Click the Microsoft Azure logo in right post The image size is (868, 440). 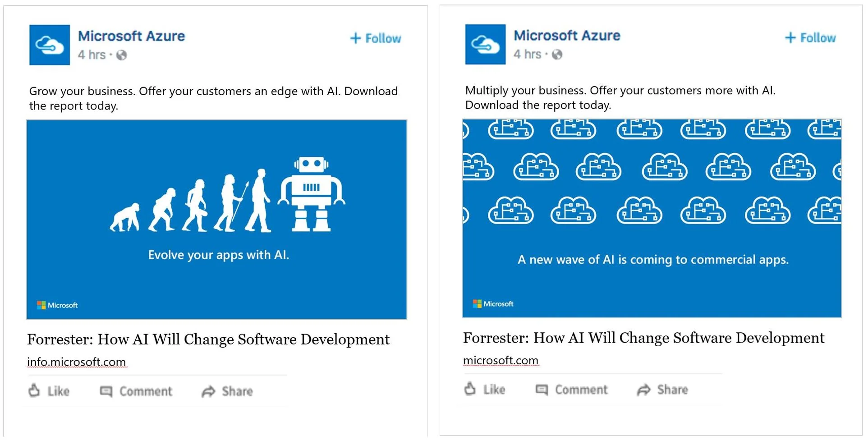485,44
